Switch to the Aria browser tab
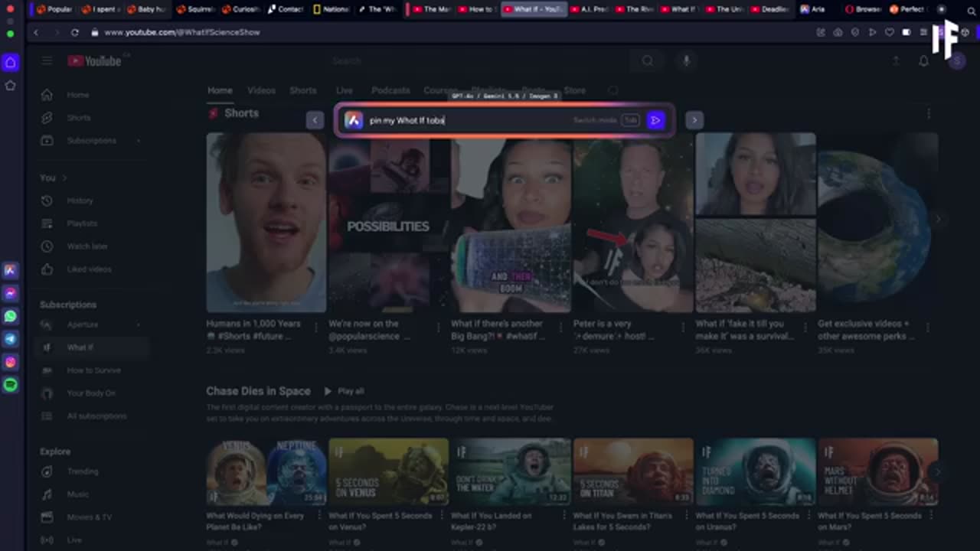Image resolution: width=980 pixels, height=551 pixels. pyautogui.click(x=815, y=9)
